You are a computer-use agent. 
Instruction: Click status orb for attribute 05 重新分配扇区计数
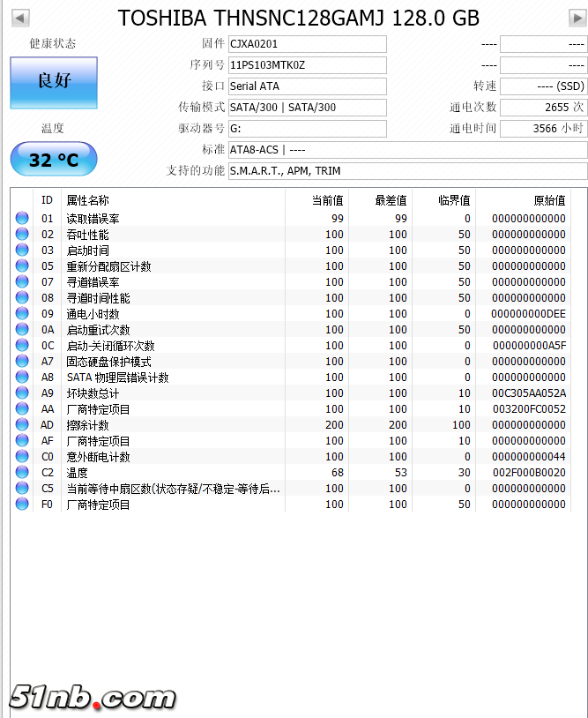22,266
